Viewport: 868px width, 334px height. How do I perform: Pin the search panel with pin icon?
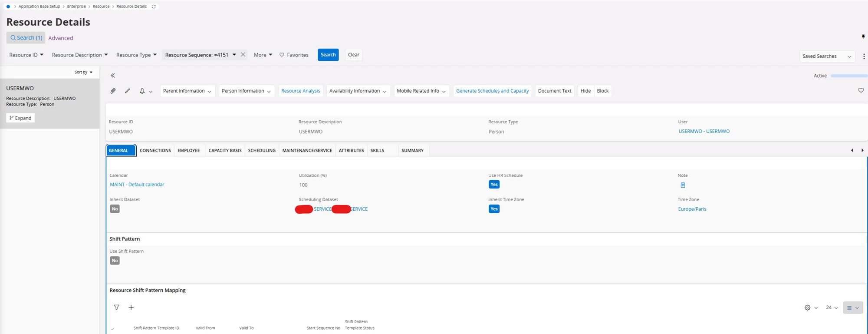863,36
